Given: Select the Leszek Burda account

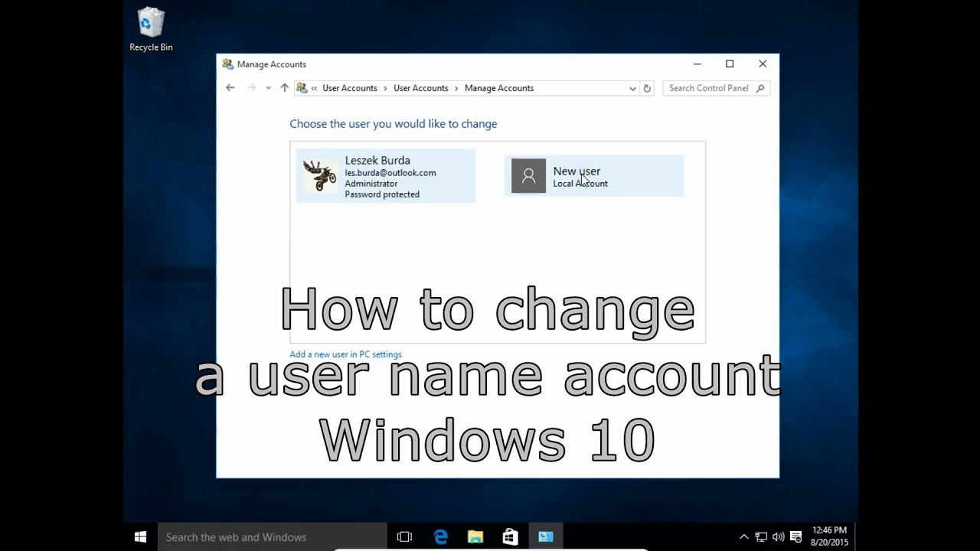Looking at the screenshot, I should 386,176.
